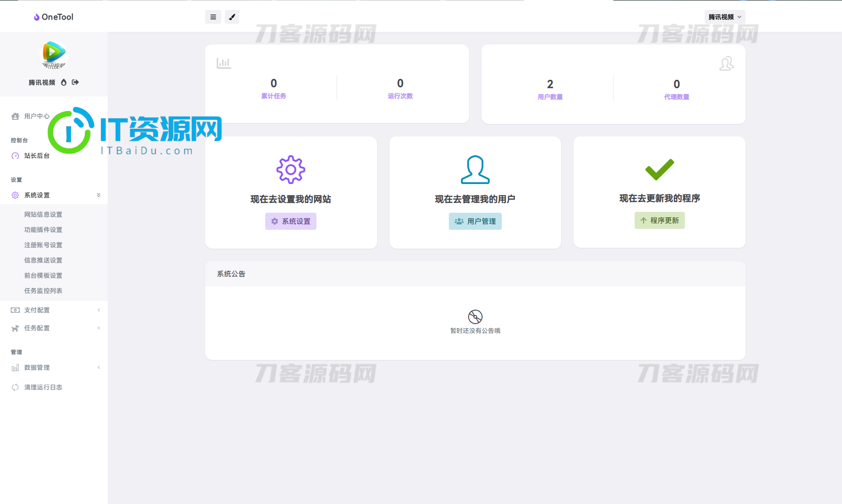The height and width of the screenshot is (504, 842).
Task: Click the 腾讯视频 avatar image in sidebar
Action: click(54, 55)
